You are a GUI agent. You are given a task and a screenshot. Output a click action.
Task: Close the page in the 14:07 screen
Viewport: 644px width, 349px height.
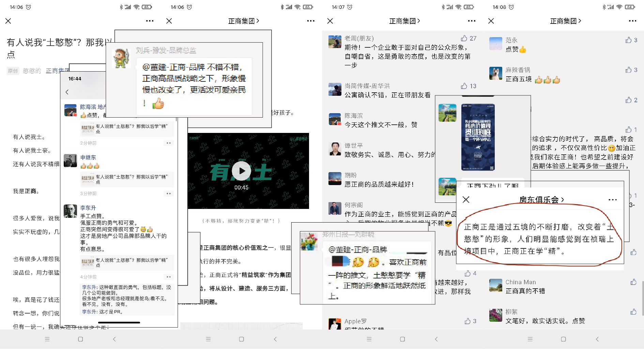click(x=330, y=21)
